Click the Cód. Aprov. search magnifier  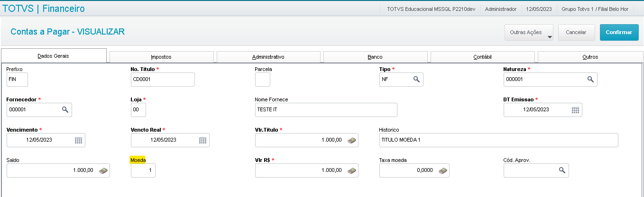[562, 170]
